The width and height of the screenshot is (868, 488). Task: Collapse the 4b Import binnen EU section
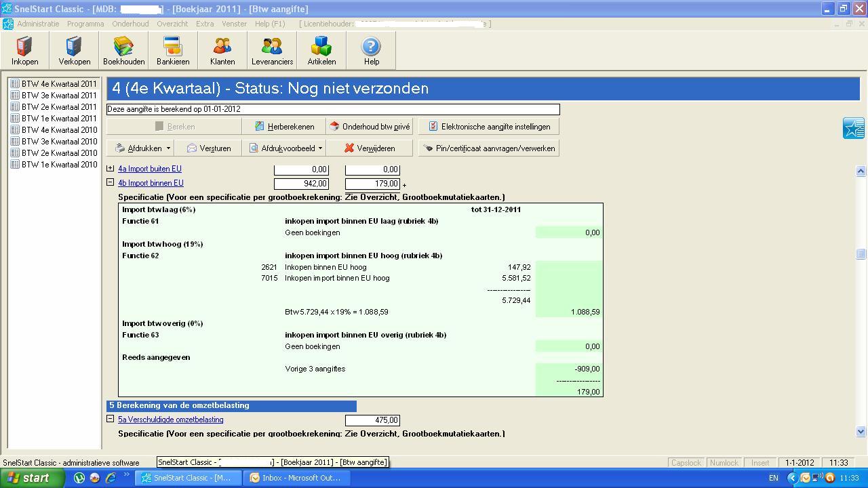point(111,183)
